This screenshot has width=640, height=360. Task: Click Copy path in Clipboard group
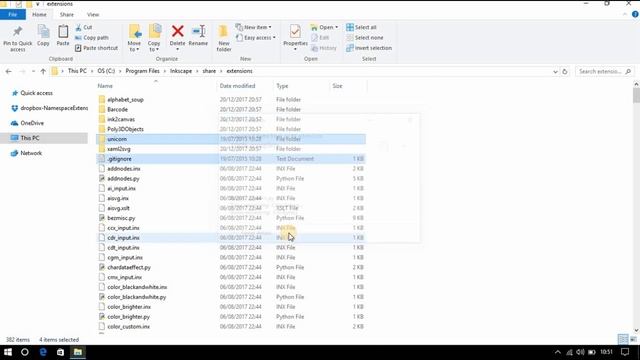[x=92, y=38]
